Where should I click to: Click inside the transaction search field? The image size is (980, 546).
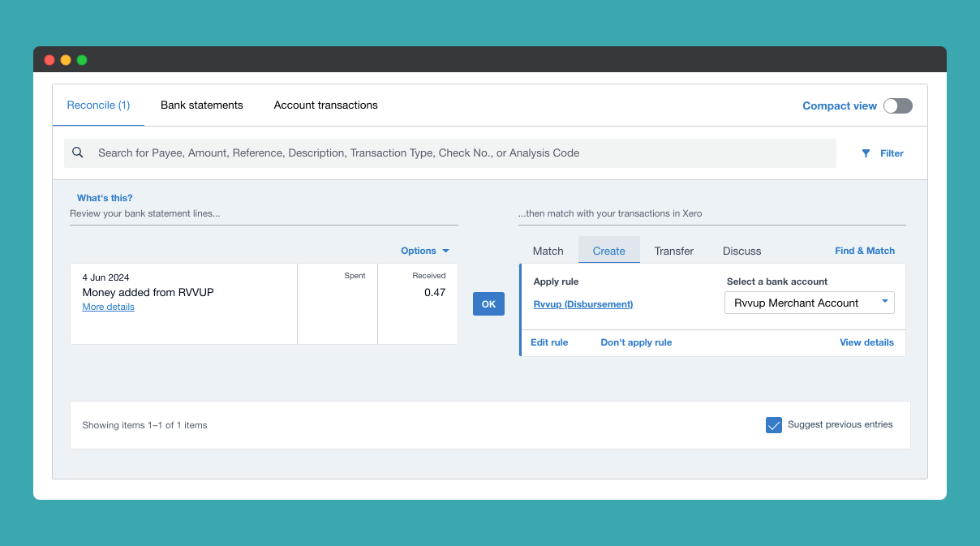(x=462, y=153)
